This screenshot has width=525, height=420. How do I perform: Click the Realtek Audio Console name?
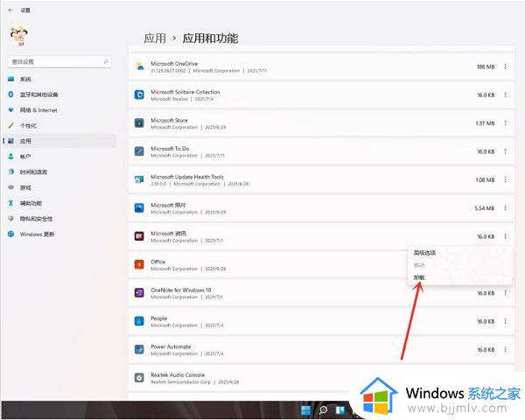pyautogui.click(x=178, y=375)
